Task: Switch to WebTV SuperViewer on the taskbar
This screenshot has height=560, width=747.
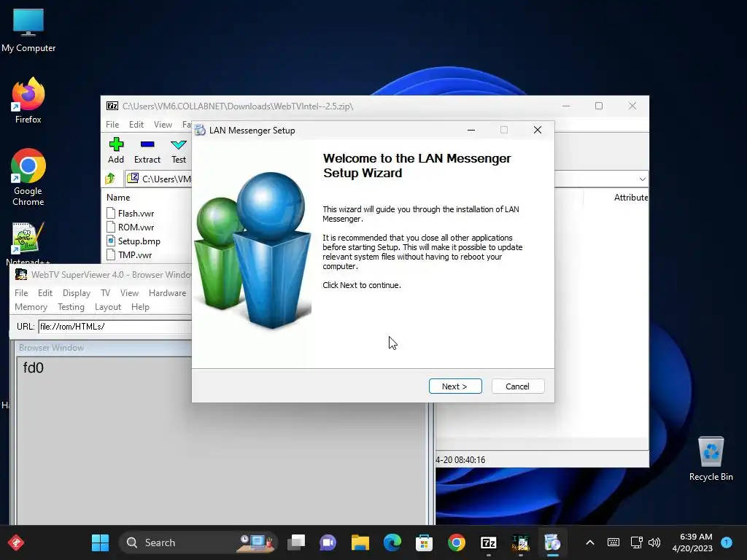Action: [x=520, y=542]
